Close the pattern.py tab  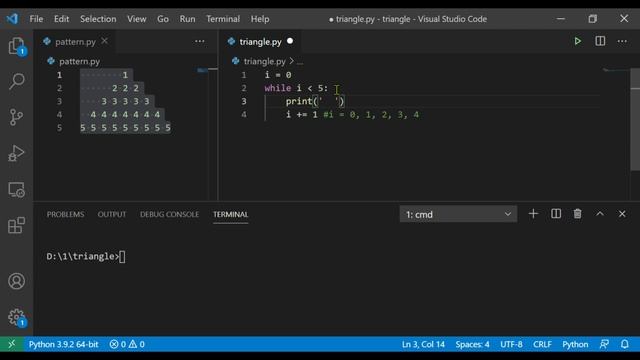[105, 41]
